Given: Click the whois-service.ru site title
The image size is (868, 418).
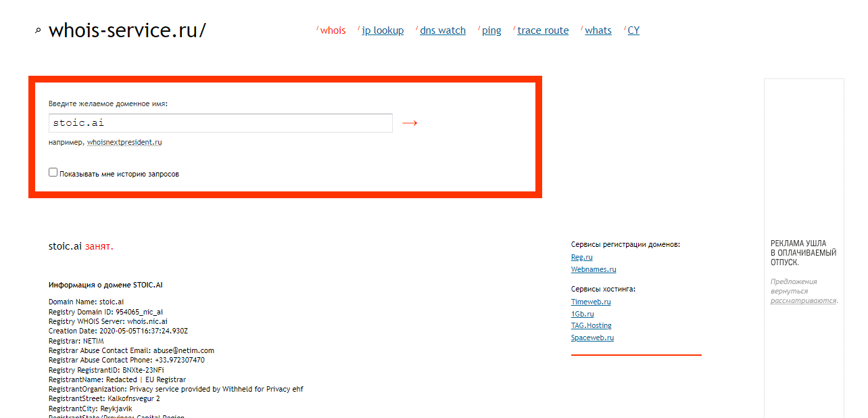Looking at the screenshot, I should (127, 30).
